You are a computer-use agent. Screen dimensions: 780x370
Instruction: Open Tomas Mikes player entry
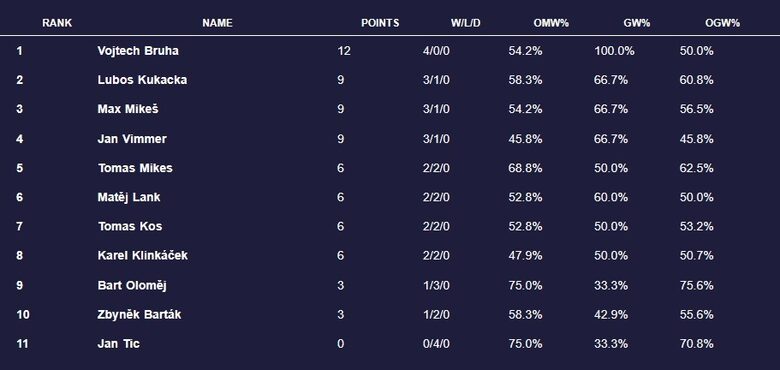135,168
